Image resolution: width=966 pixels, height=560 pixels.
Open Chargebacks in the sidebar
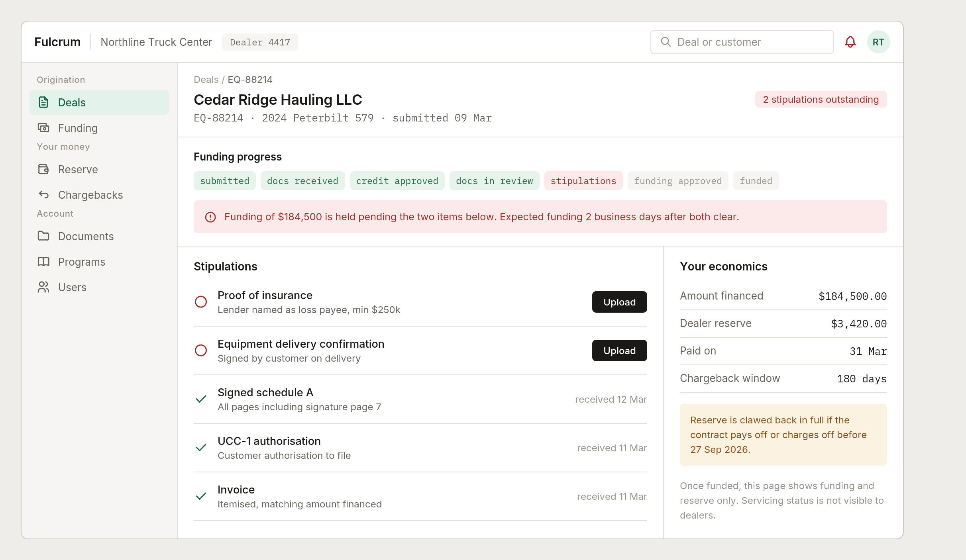(99, 195)
